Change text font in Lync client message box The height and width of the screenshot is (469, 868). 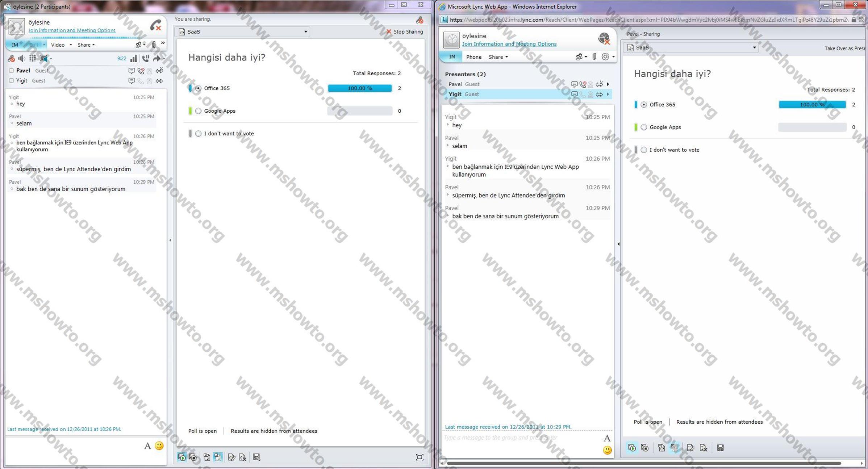pyautogui.click(x=147, y=446)
